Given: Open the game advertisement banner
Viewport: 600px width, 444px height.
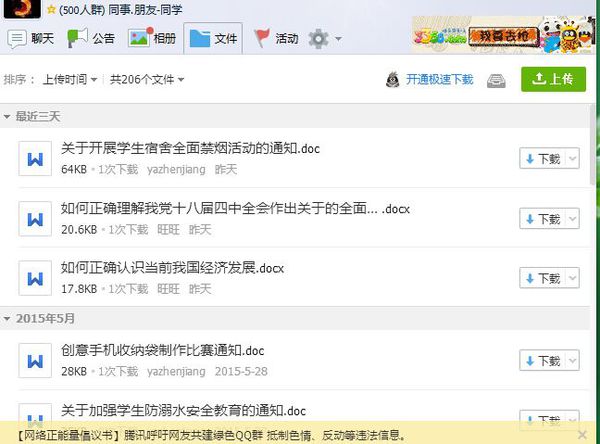Looking at the screenshot, I should (503, 35).
